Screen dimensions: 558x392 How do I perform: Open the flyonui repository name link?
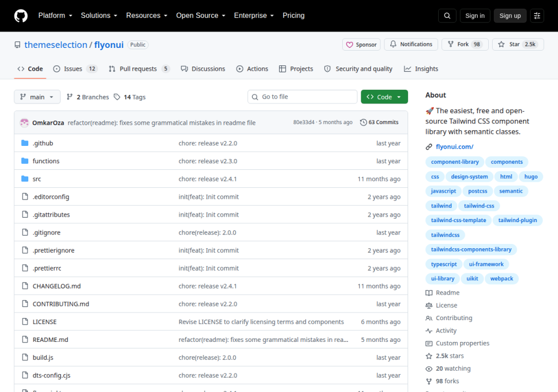(x=109, y=45)
